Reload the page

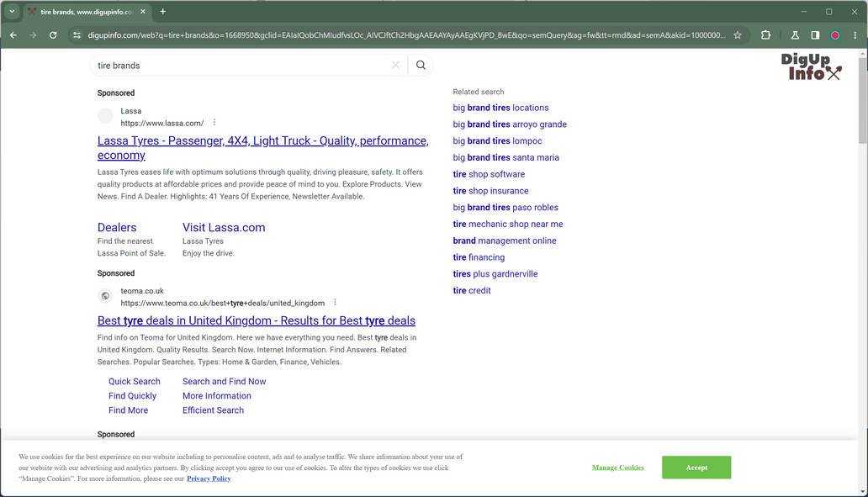point(53,35)
